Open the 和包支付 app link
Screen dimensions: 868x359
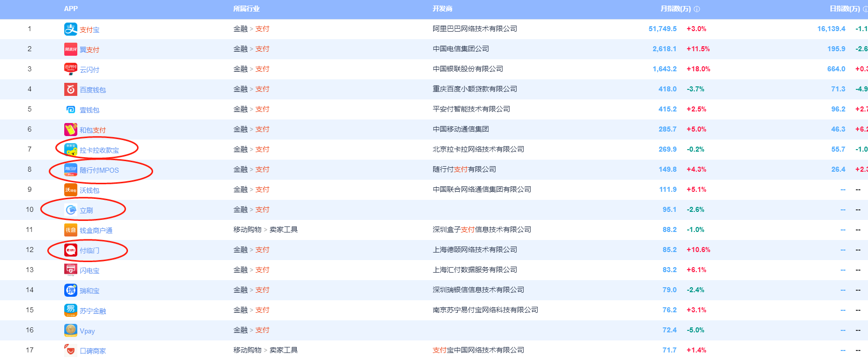pos(93,130)
